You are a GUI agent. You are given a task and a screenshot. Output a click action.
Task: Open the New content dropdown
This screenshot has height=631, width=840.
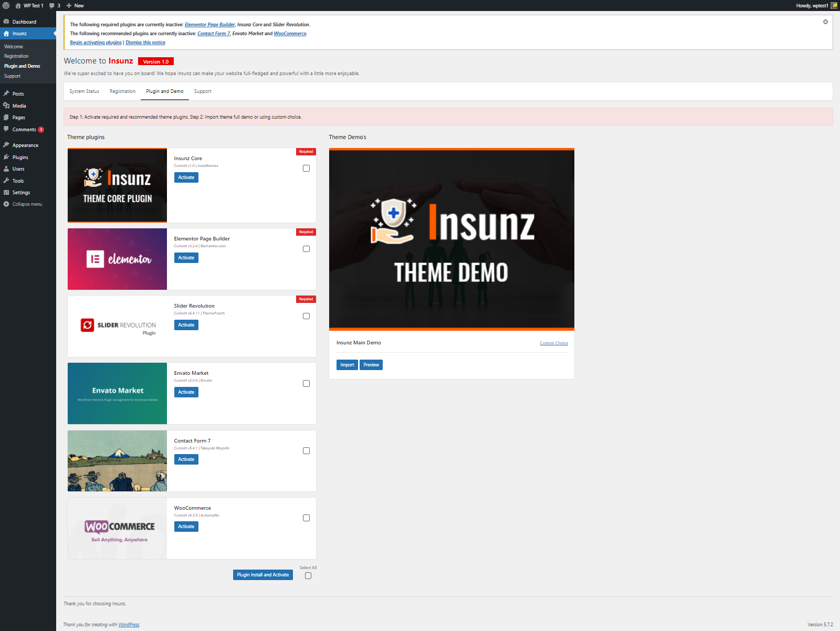click(x=75, y=5)
